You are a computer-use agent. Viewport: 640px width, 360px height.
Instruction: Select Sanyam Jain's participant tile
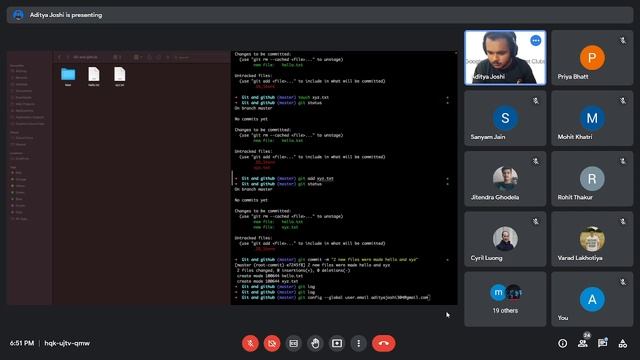point(505,118)
